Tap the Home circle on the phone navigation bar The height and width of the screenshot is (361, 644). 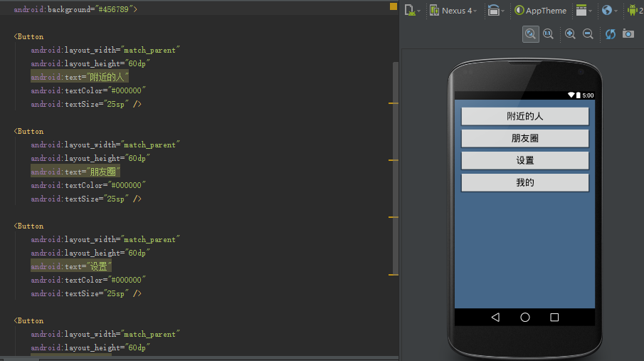[x=525, y=317]
